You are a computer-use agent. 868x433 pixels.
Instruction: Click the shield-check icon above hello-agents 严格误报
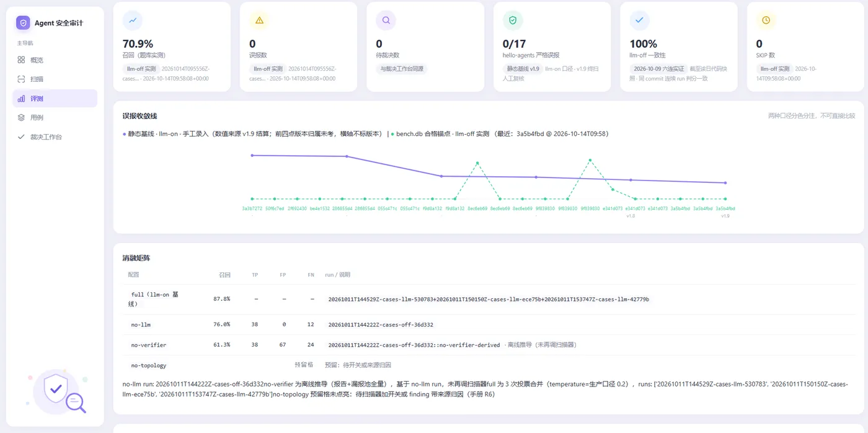pos(513,20)
